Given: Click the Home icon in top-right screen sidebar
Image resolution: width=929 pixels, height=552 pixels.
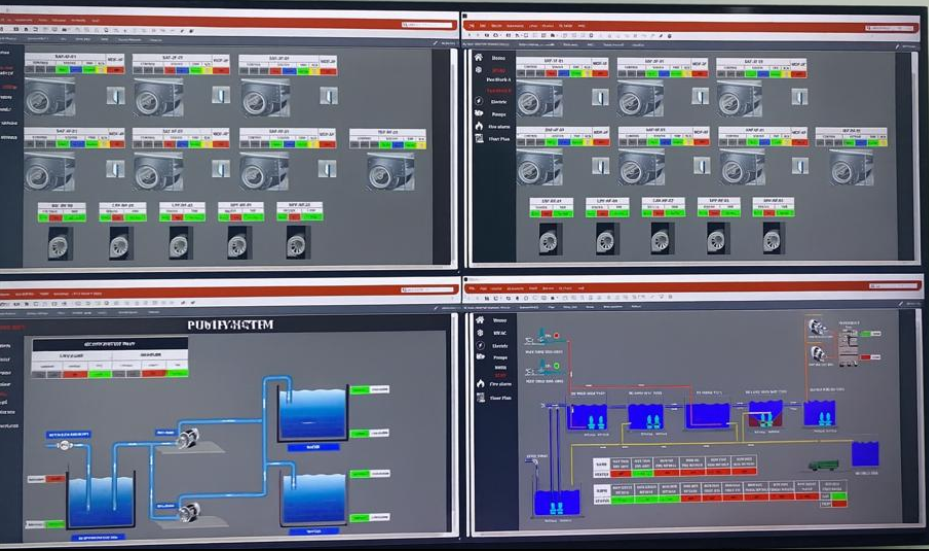Looking at the screenshot, I should pos(478,57).
